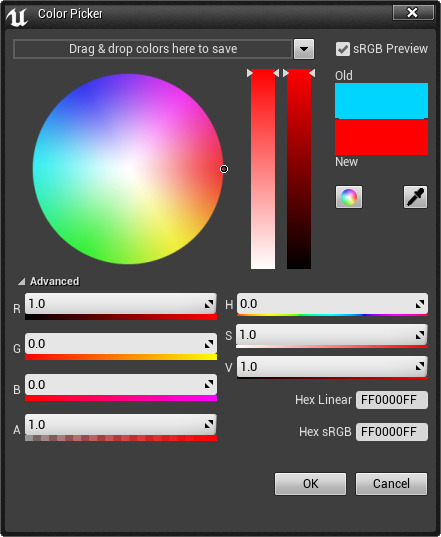Click the V field spin arrow icon
The image size is (441, 537).
pos(420,367)
